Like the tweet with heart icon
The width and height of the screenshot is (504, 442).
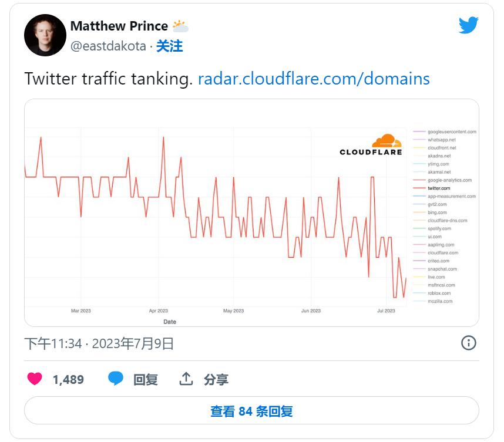click(35, 379)
